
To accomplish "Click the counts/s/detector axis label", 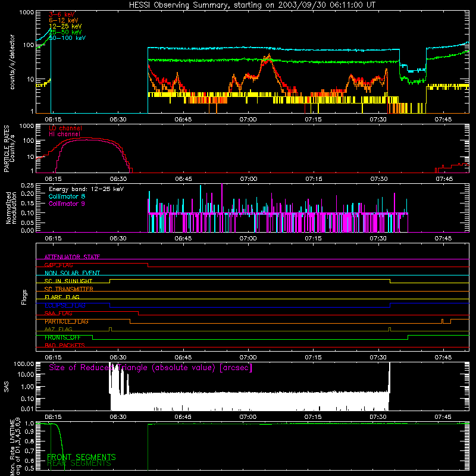I will click(12, 62).
